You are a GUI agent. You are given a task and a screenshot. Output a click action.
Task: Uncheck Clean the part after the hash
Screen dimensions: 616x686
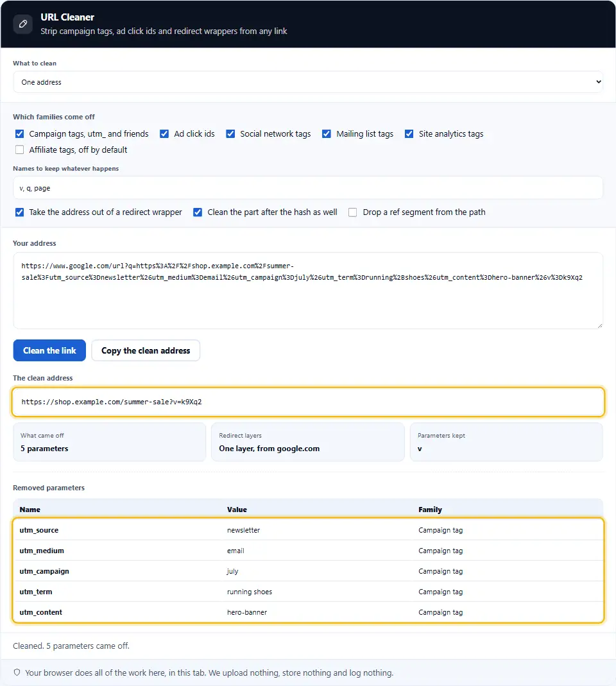[198, 212]
